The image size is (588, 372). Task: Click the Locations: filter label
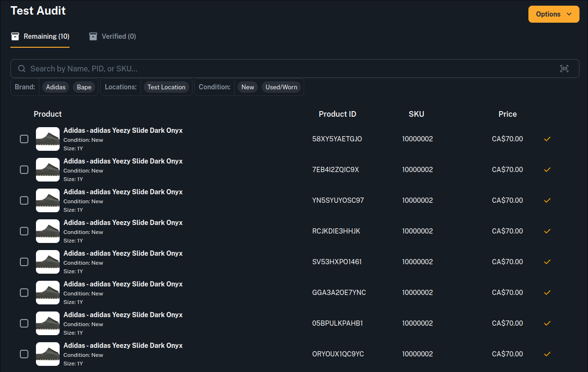[x=121, y=87]
